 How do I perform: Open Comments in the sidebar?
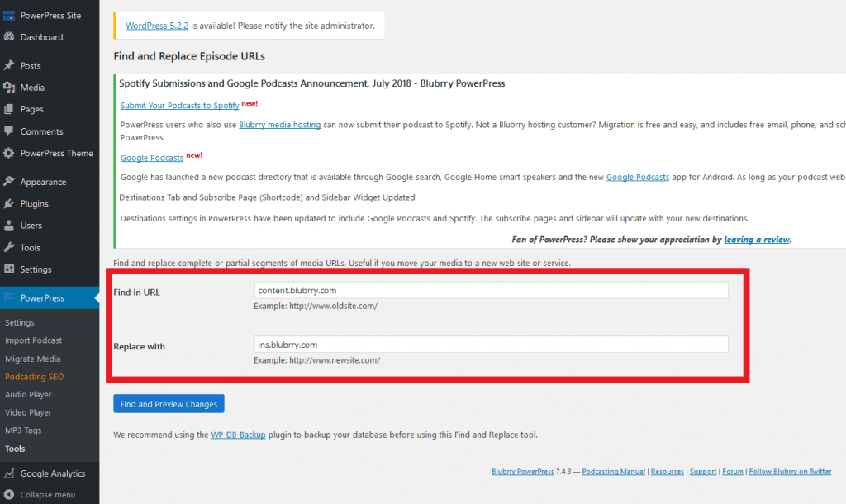point(41,131)
